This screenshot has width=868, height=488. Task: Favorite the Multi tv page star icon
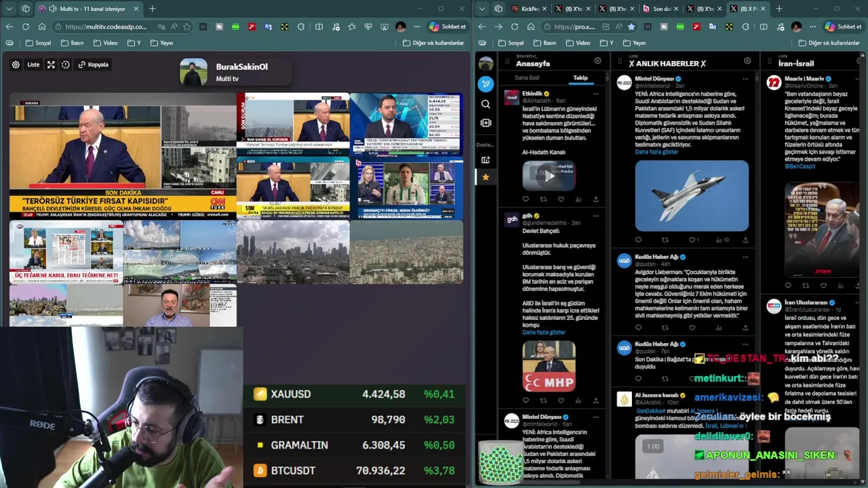(186, 26)
